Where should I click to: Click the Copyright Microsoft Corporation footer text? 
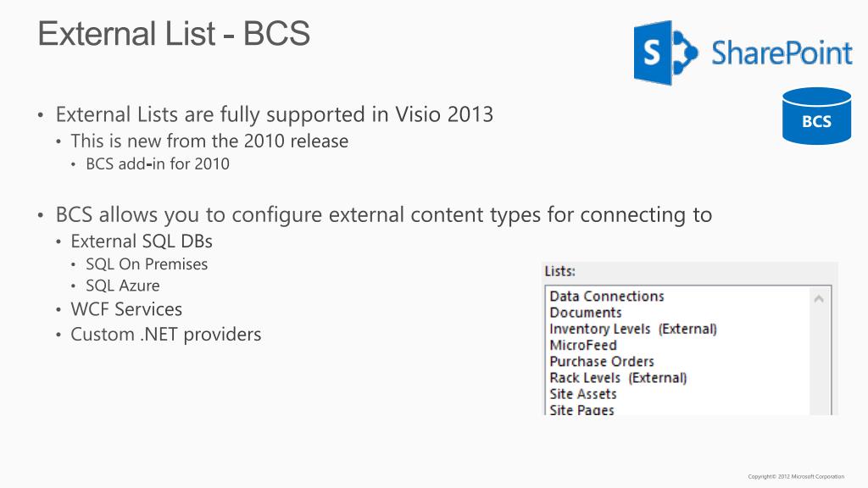(x=796, y=476)
